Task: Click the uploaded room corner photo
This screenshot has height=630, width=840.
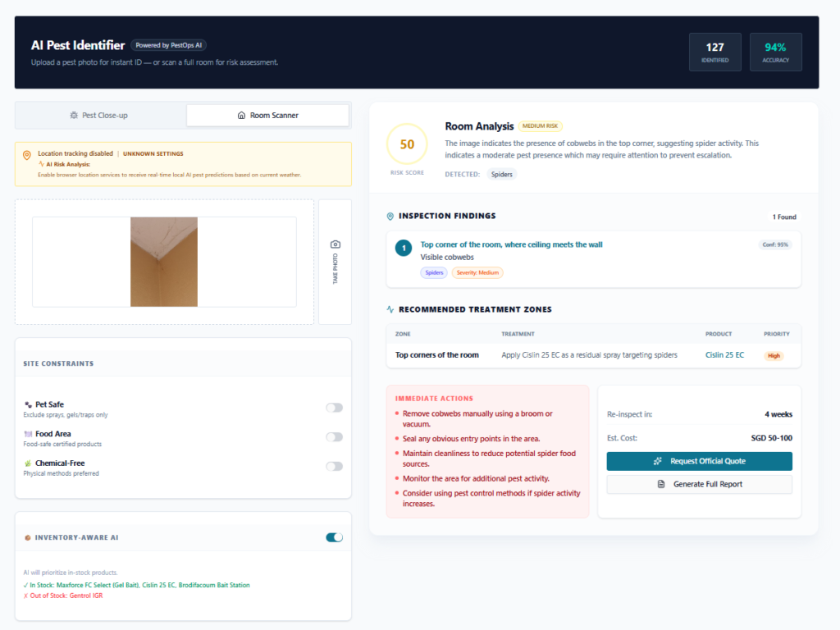Action: 164,262
